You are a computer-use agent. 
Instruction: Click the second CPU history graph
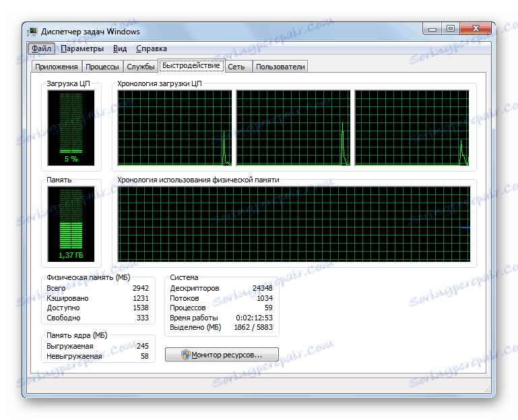294,128
